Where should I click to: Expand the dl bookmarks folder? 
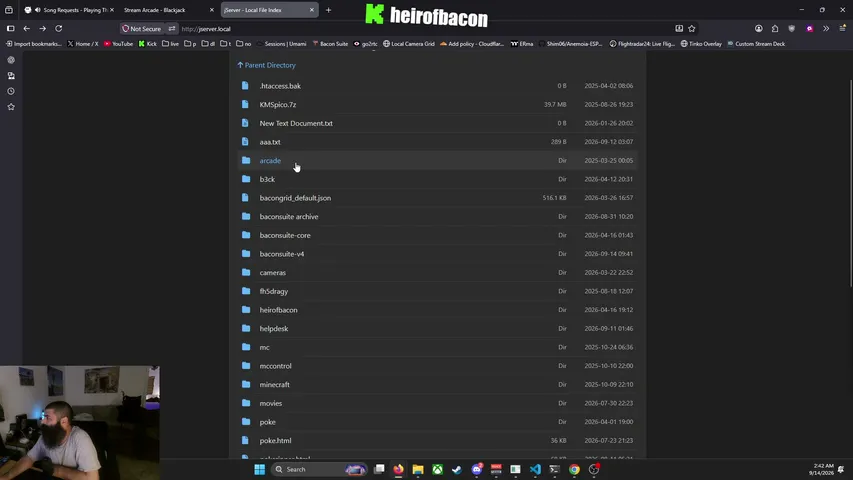[208, 44]
